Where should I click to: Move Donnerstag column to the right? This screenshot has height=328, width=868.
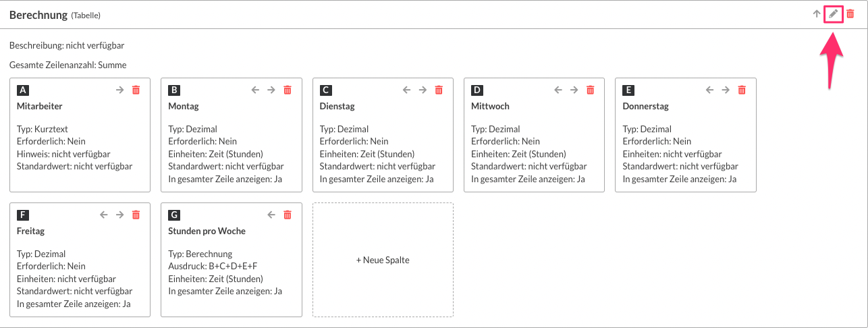click(x=726, y=90)
